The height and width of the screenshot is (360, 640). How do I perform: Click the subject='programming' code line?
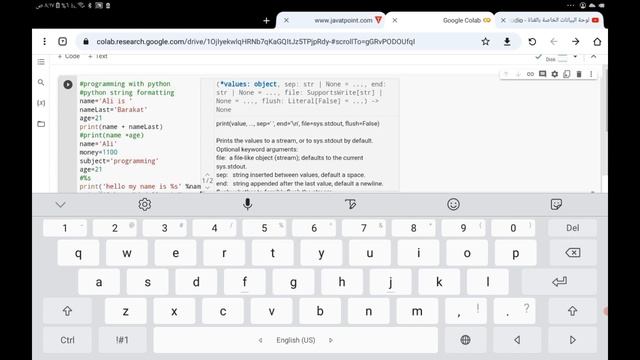119,161
